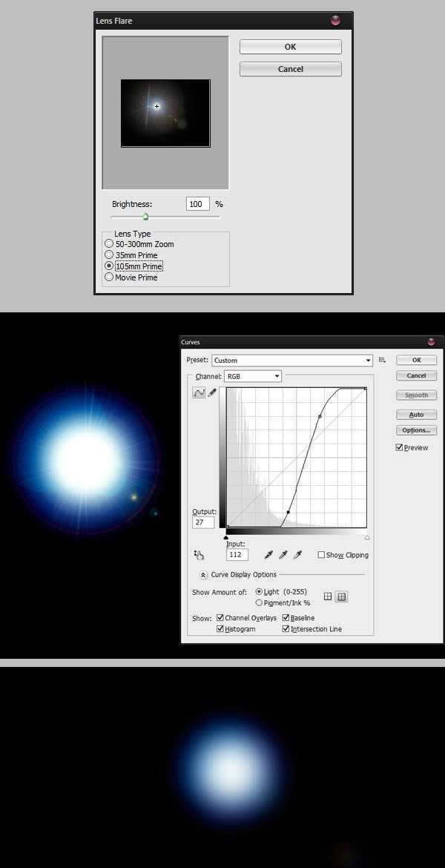Image resolution: width=445 pixels, height=868 pixels.
Task: Click the Brightness slider handle
Action: (x=145, y=217)
